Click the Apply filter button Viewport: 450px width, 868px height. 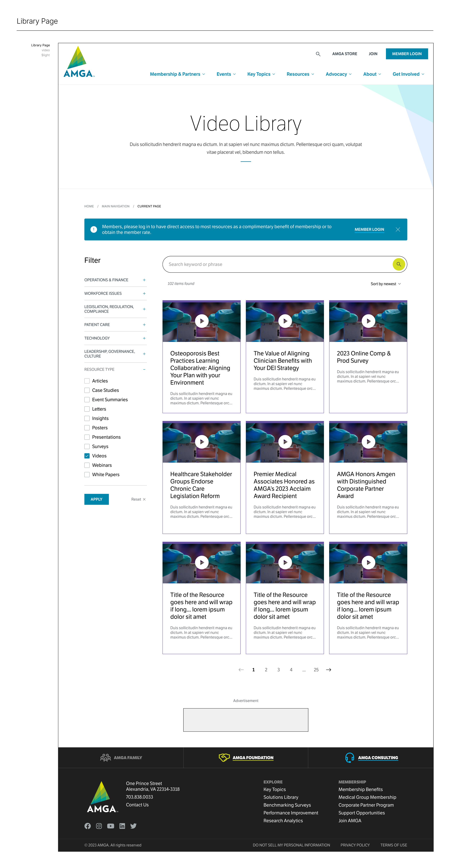click(96, 499)
